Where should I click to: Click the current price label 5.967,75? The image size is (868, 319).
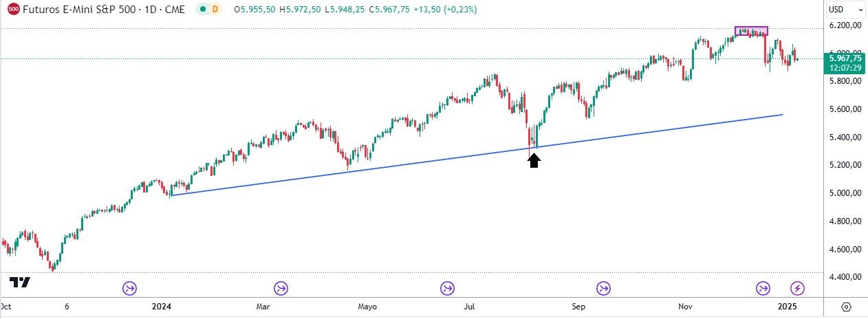845,59
